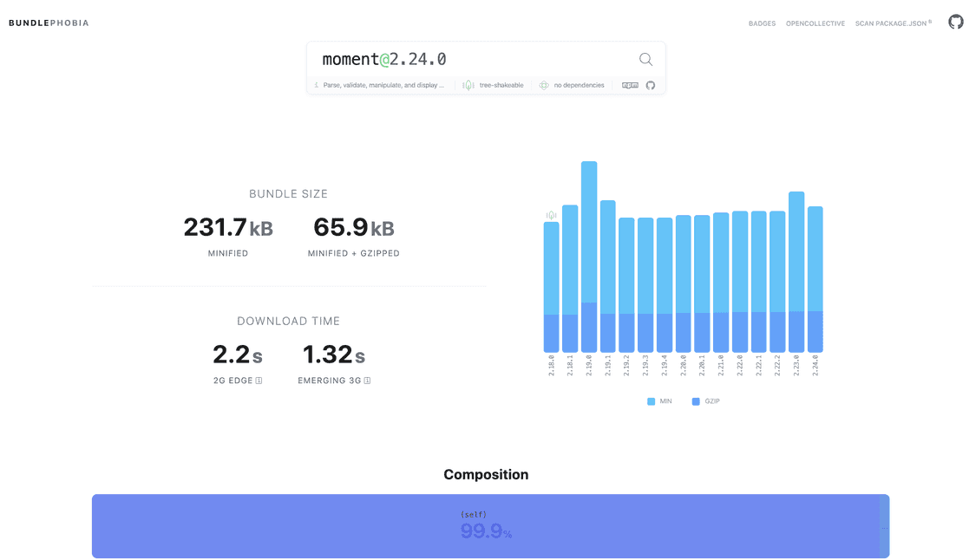Screen dimensions: 976x560
Task: Click the tree-shakeable leaf icon
Action: coord(468,85)
